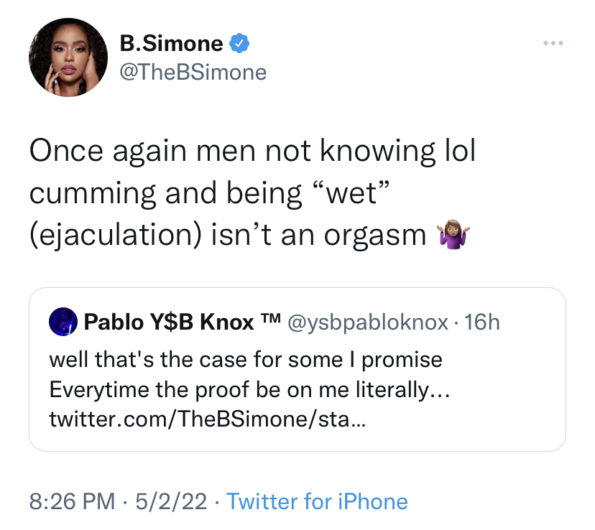This screenshot has height=530, width=595.
Task: Open the @TheBSimone handle link
Action: tap(193, 72)
